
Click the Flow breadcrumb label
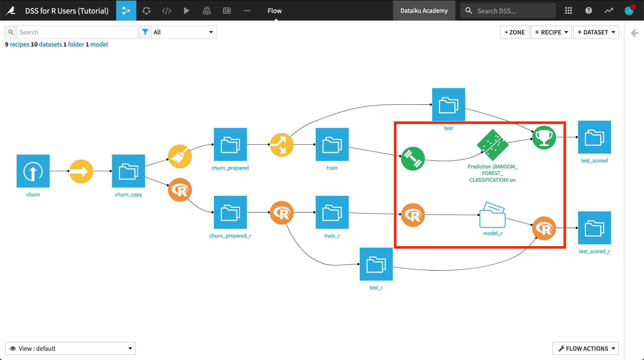coord(275,11)
